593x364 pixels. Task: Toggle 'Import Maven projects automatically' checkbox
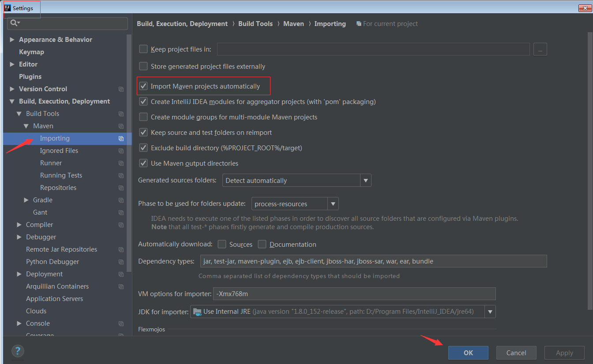point(143,86)
